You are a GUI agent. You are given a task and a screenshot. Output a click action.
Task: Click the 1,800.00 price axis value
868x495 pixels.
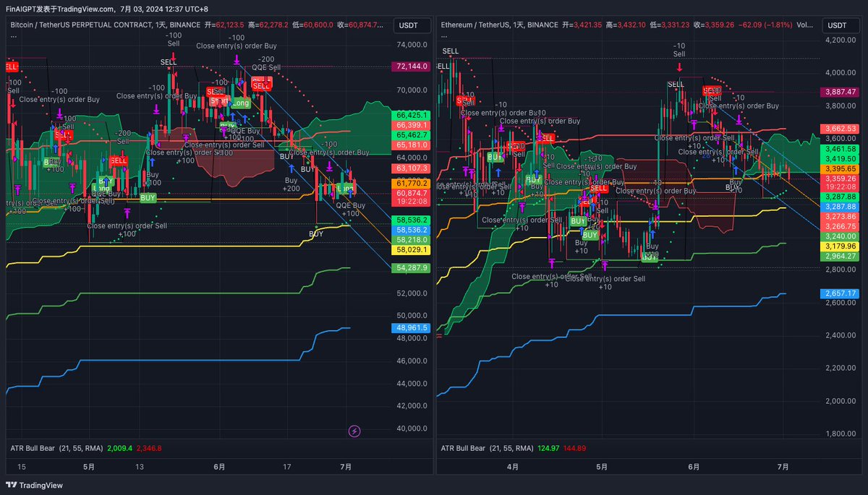click(841, 434)
